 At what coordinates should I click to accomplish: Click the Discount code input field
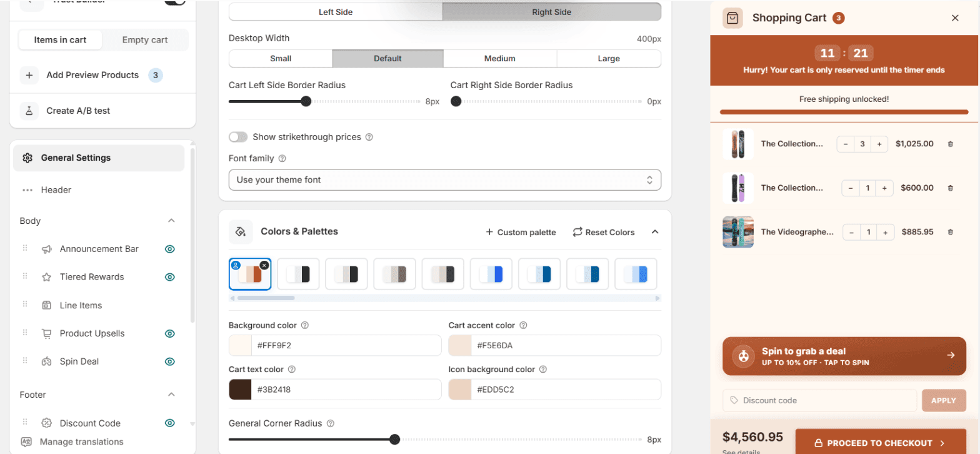[x=819, y=400]
